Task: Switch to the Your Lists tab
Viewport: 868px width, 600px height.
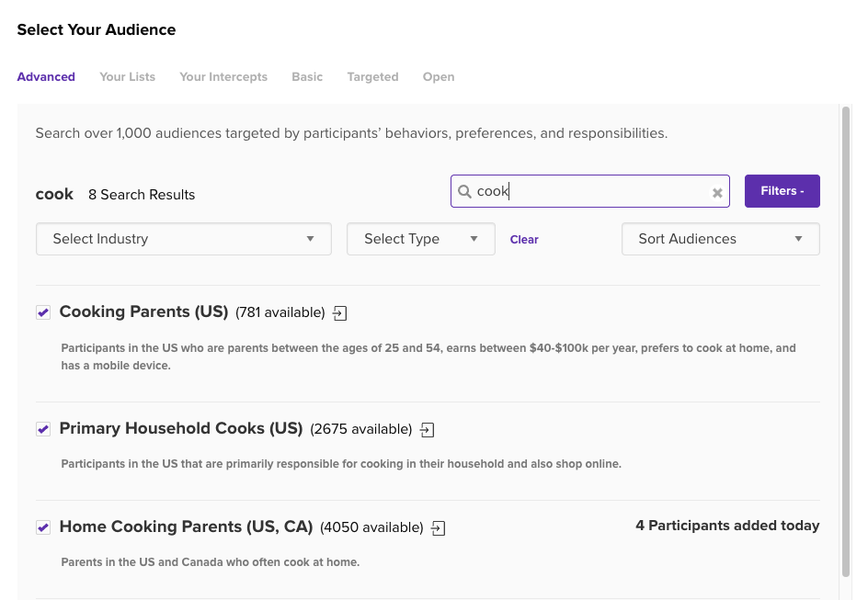Action: click(127, 77)
